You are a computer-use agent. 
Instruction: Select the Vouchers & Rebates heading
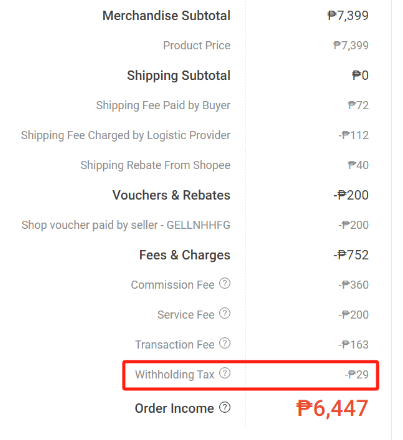click(x=171, y=195)
